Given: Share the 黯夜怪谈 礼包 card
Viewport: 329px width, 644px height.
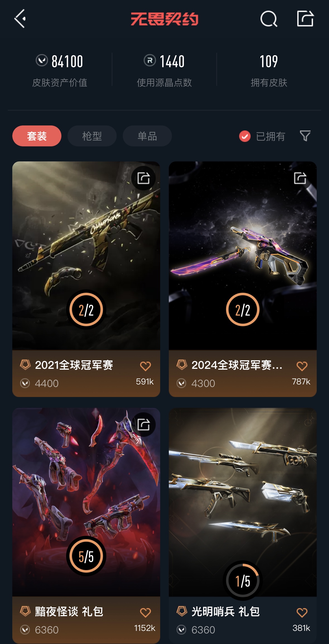Looking at the screenshot, I should coord(143,425).
